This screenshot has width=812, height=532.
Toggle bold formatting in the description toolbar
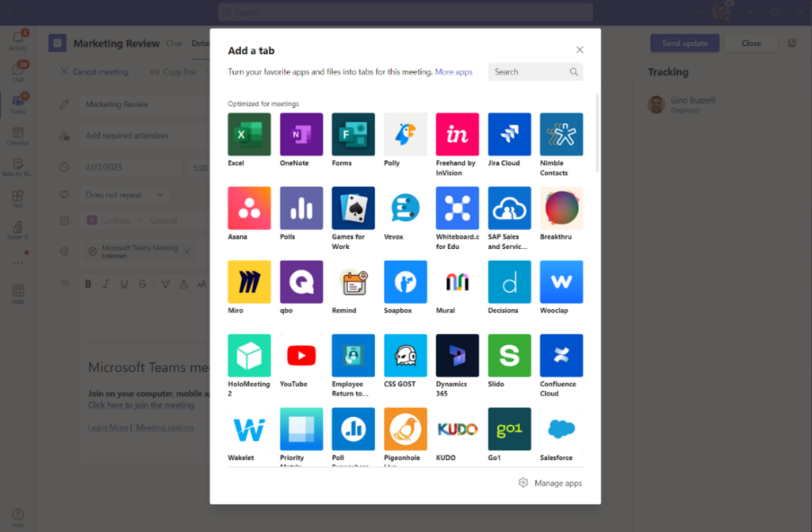[x=88, y=283]
